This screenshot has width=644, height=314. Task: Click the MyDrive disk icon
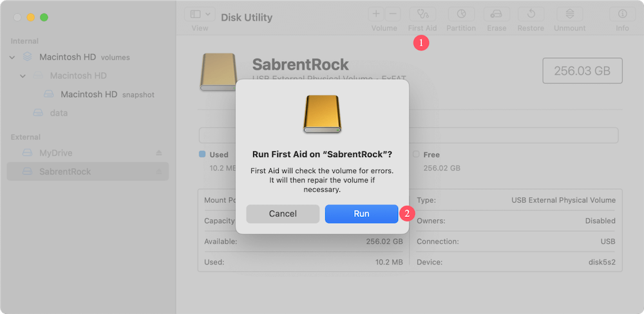coord(27,152)
